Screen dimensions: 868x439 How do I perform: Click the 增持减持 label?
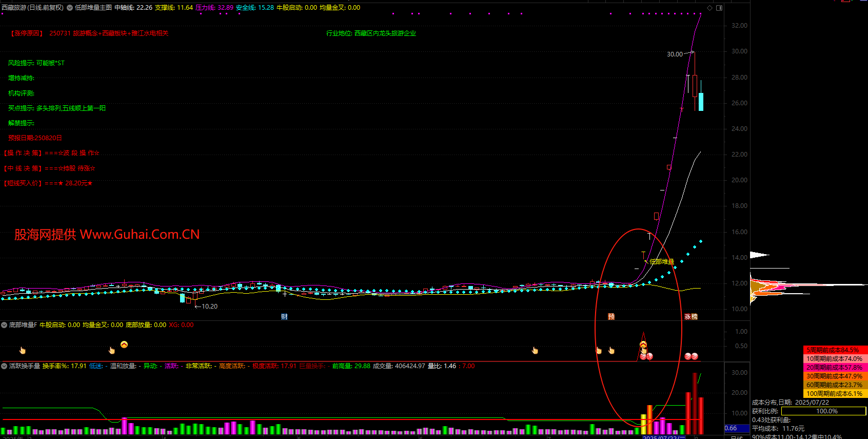tap(21, 78)
